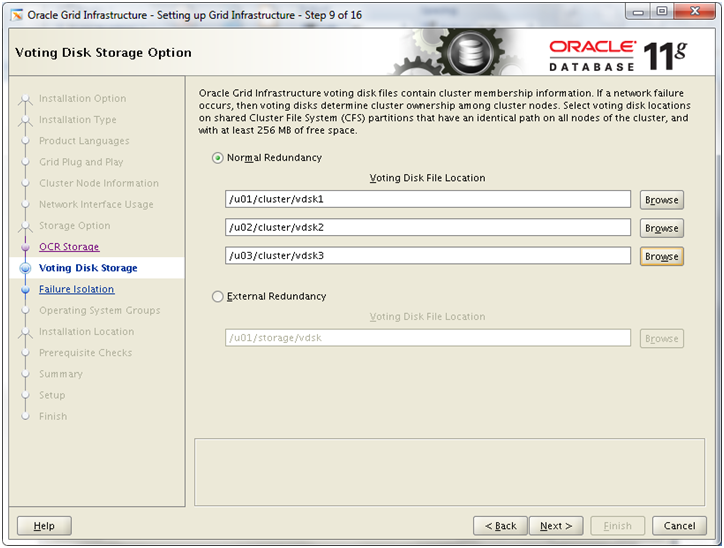Go back with the Back button
This screenshot has width=724, height=548.
pyautogui.click(x=500, y=526)
